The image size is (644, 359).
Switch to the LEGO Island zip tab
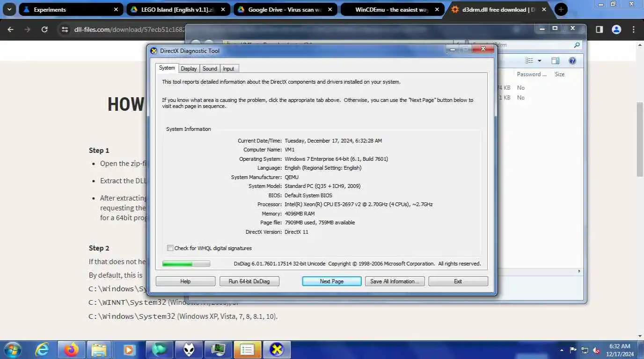(x=178, y=9)
